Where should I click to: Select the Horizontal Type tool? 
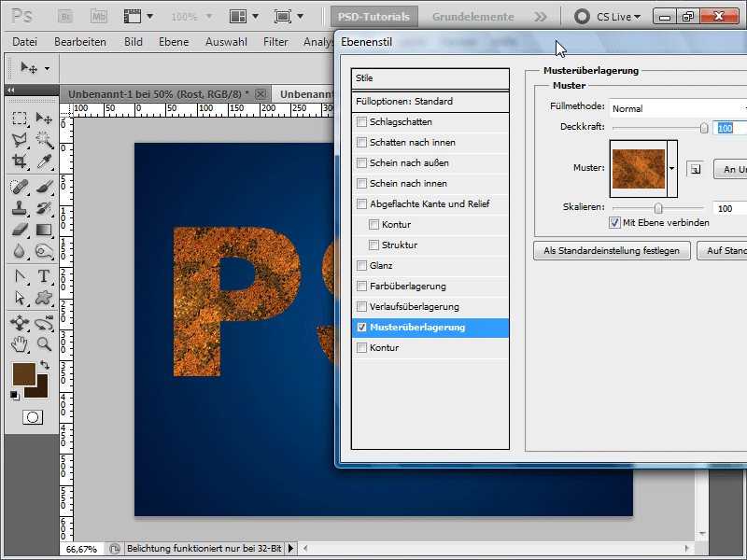pos(44,276)
